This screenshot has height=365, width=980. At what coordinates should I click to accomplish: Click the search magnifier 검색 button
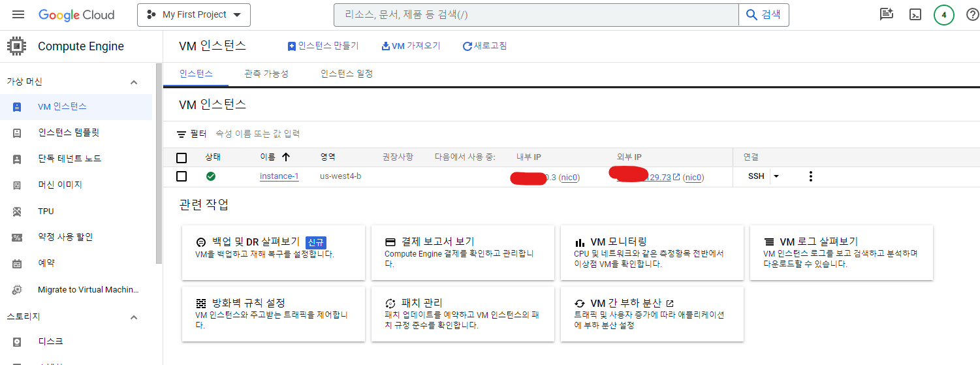click(x=763, y=14)
